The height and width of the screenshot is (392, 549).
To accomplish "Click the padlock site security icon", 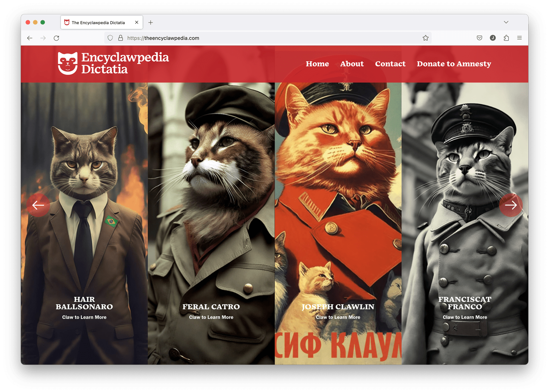I will (x=120, y=38).
